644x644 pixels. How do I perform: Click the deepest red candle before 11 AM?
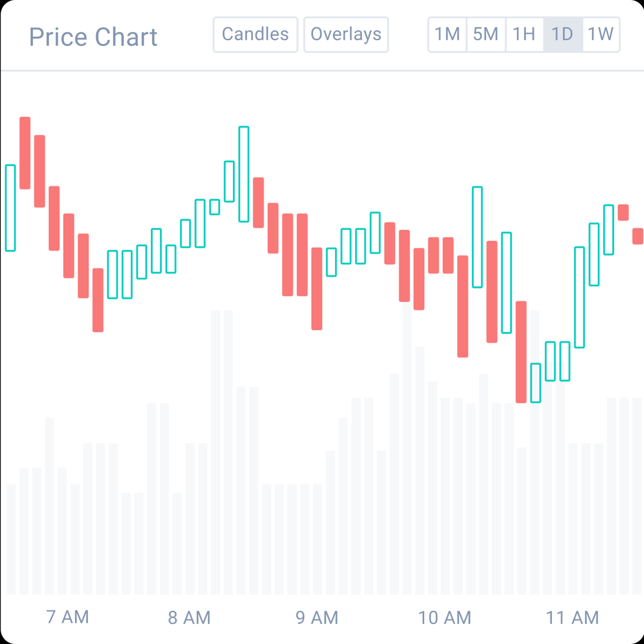(x=522, y=352)
